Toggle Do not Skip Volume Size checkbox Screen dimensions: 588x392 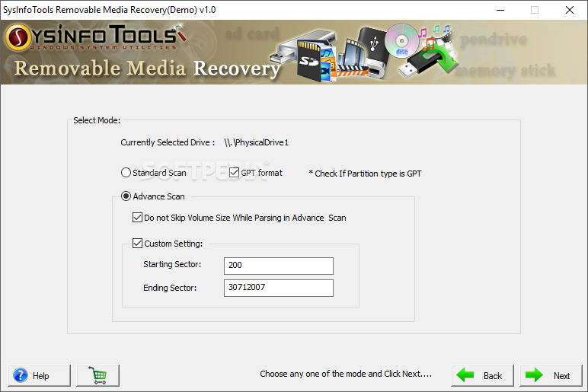(x=137, y=218)
